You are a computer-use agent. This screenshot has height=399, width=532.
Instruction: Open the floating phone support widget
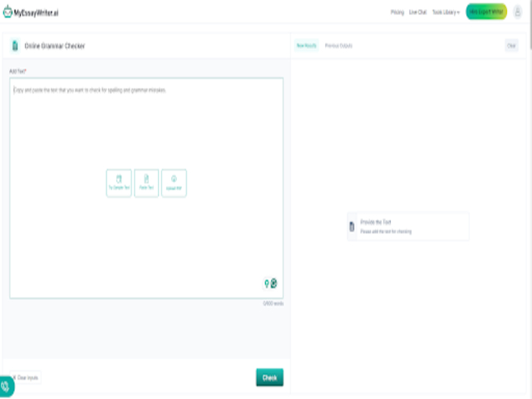click(x=6, y=386)
